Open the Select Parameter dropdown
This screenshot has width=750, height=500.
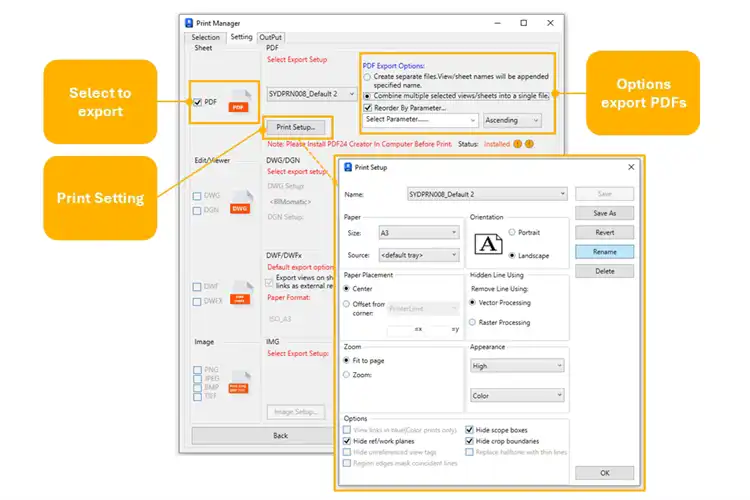(419, 120)
